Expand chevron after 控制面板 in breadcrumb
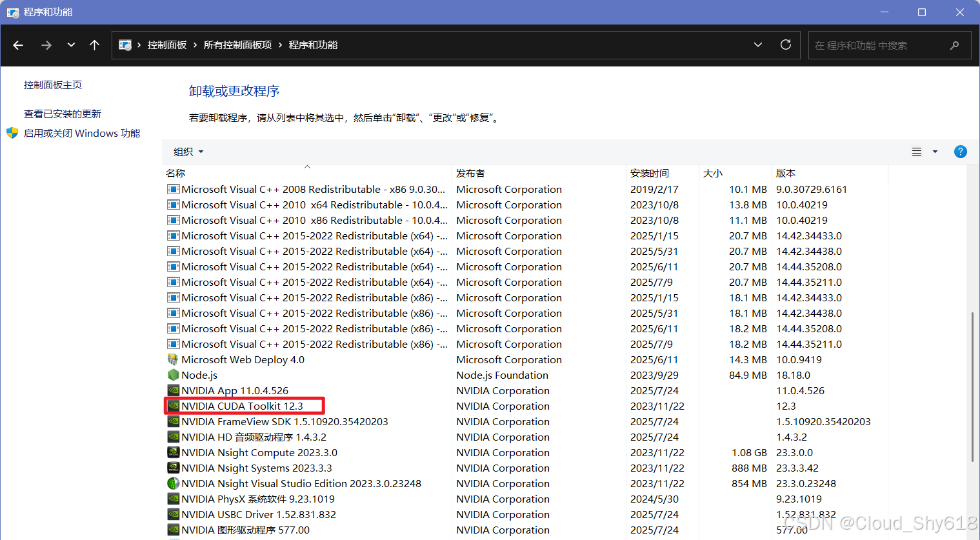 [x=195, y=45]
